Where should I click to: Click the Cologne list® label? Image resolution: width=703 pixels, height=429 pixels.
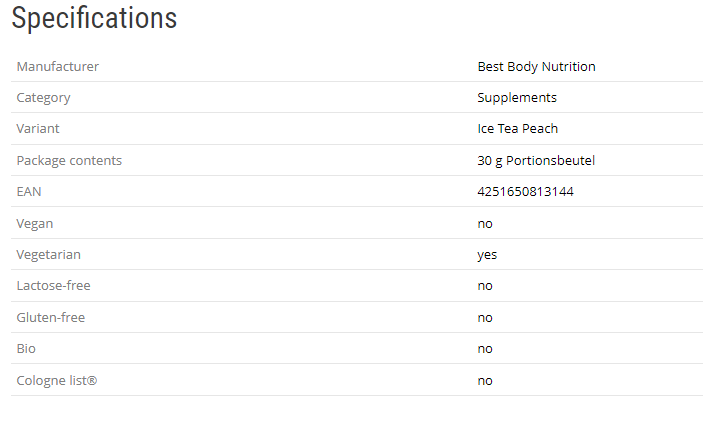click(x=57, y=380)
